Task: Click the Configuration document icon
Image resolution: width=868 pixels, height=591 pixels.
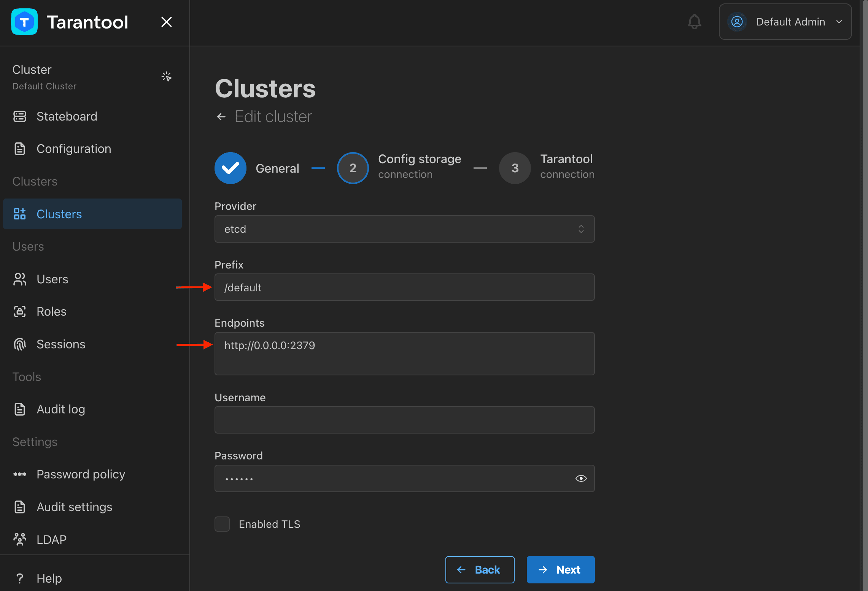Action: (20, 149)
